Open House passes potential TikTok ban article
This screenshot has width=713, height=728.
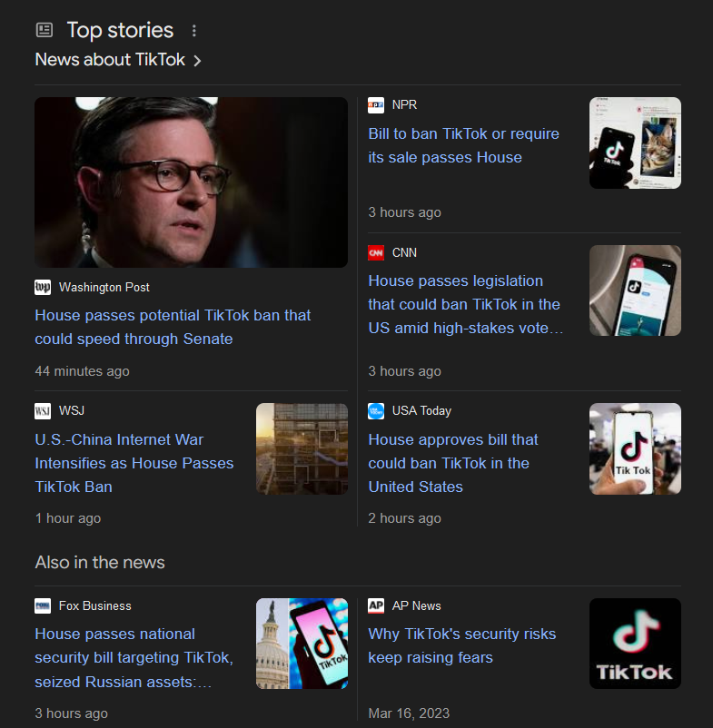pyautogui.click(x=173, y=328)
